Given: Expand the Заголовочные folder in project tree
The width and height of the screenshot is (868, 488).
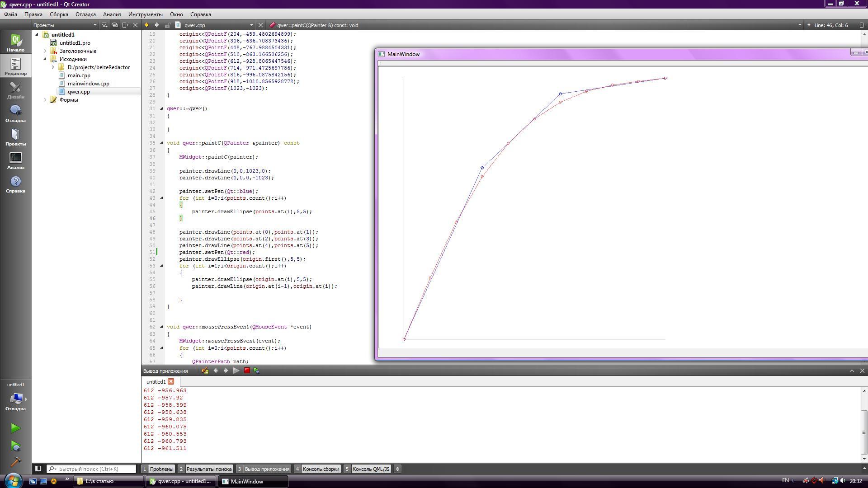Looking at the screenshot, I should (45, 51).
